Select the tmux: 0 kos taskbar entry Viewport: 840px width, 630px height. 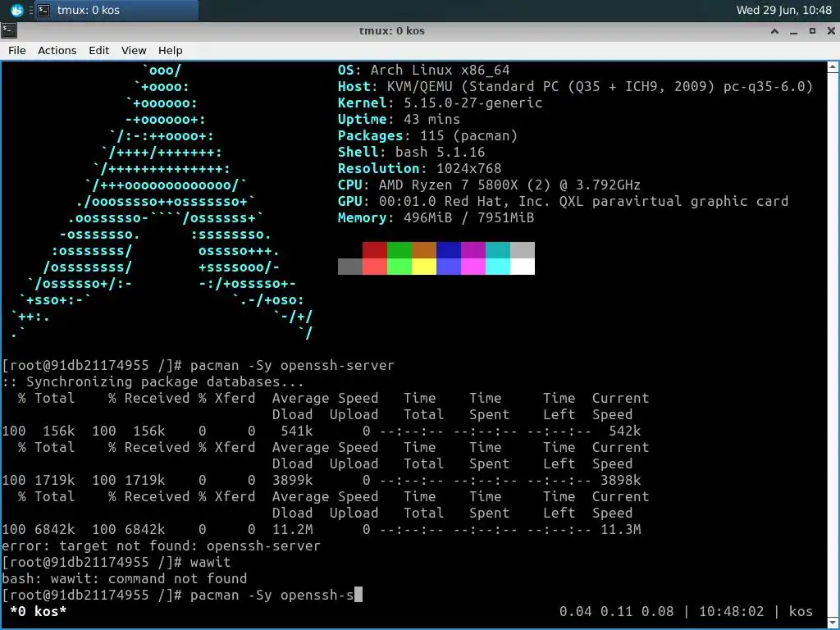[116, 10]
